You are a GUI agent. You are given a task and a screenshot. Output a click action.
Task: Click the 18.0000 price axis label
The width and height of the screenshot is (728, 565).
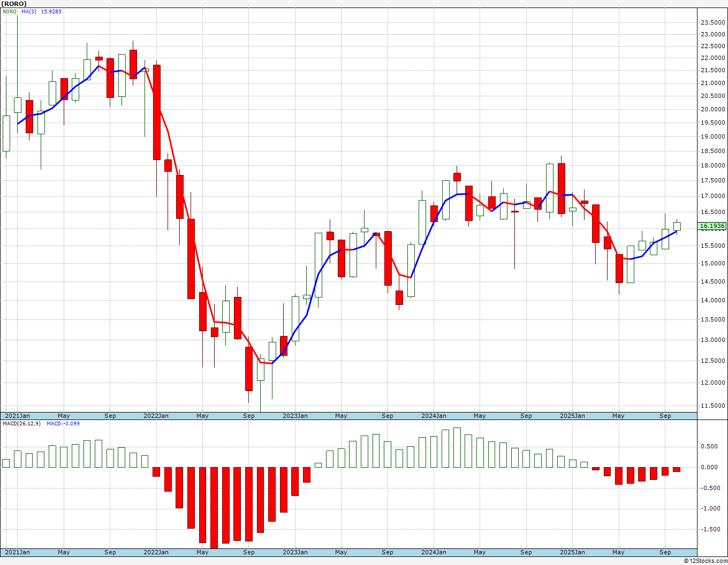[x=713, y=166]
